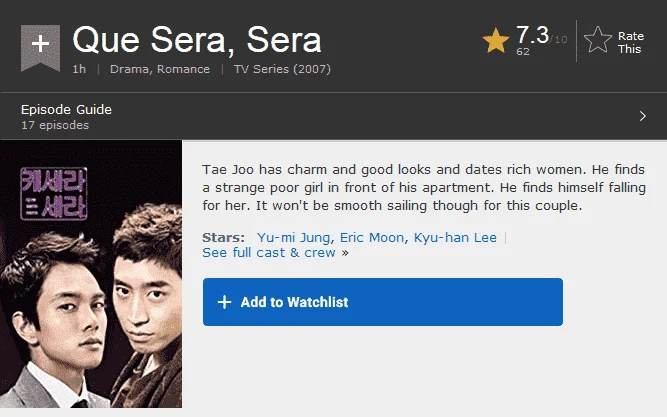
Task: Open Yu-mi Jung's cast page
Action: (x=293, y=237)
